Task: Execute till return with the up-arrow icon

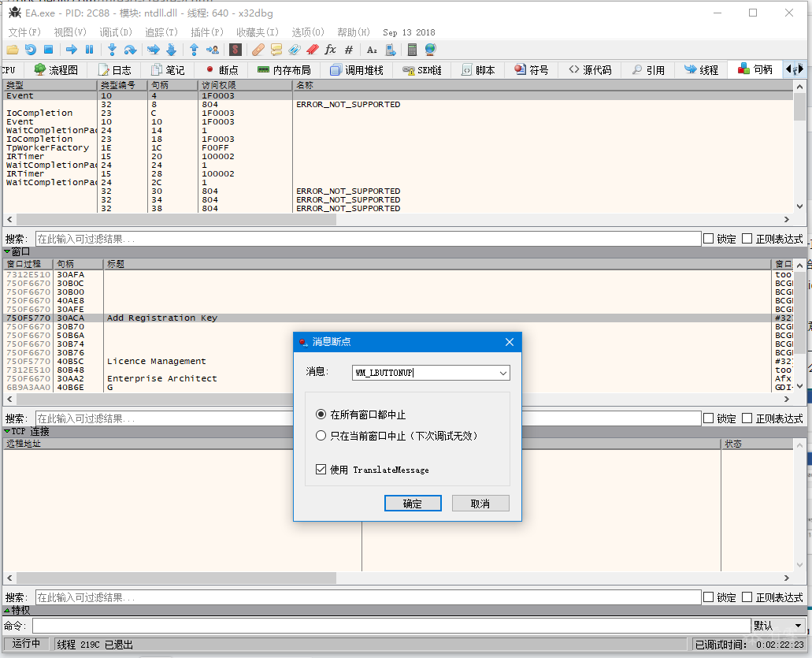Action: tap(195, 50)
